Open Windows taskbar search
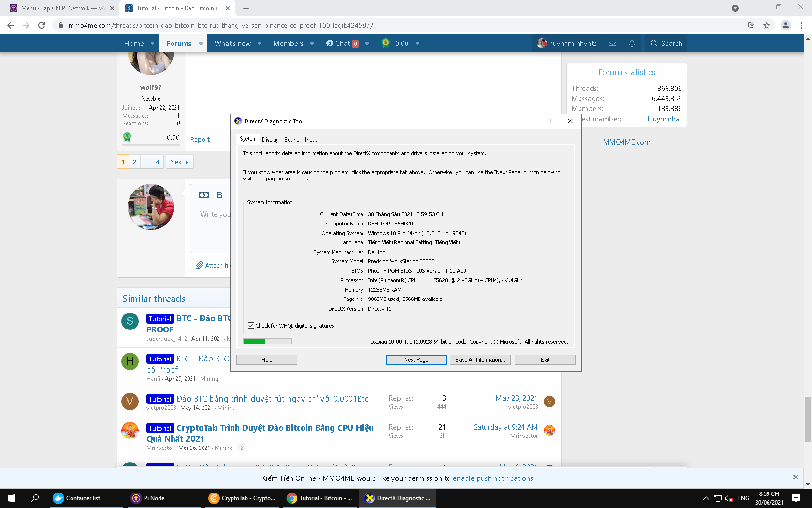This screenshot has width=812, height=508. (x=35, y=498)
